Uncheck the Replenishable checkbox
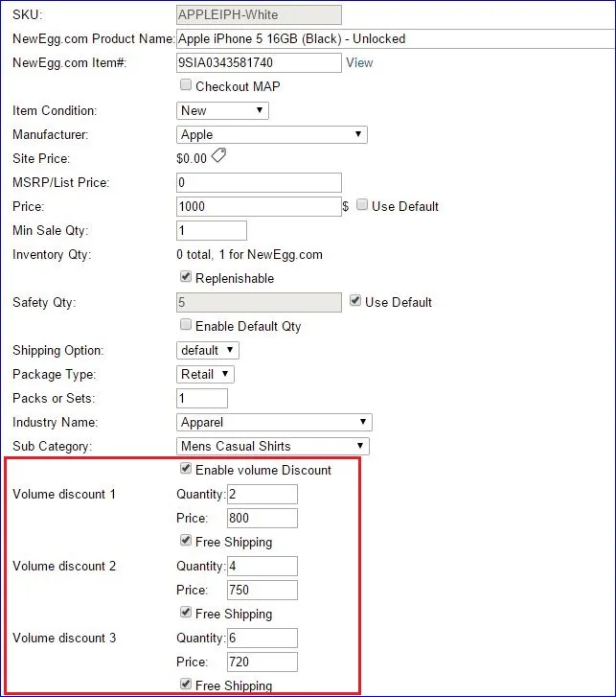 pos(186,277)
